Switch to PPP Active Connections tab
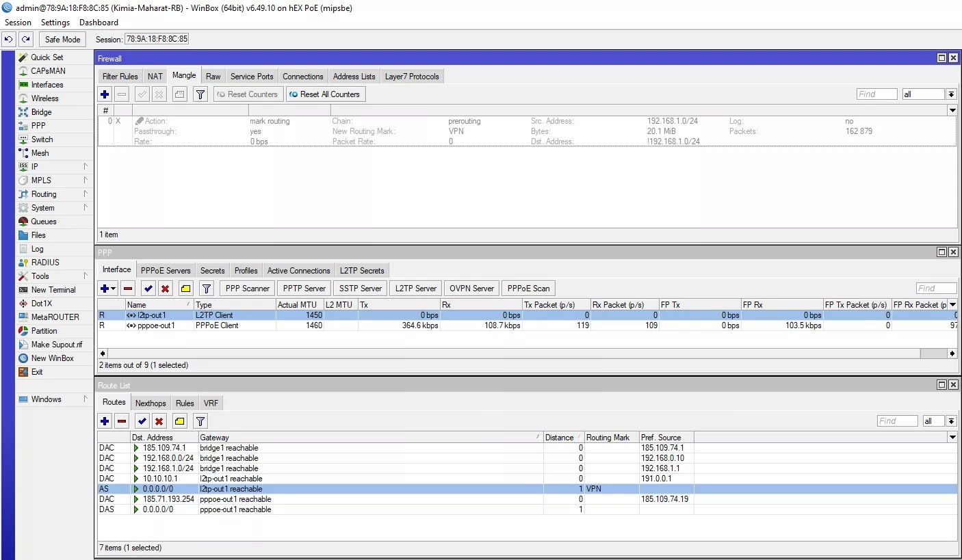The image size is (962, 560). [x=299, y=271]
